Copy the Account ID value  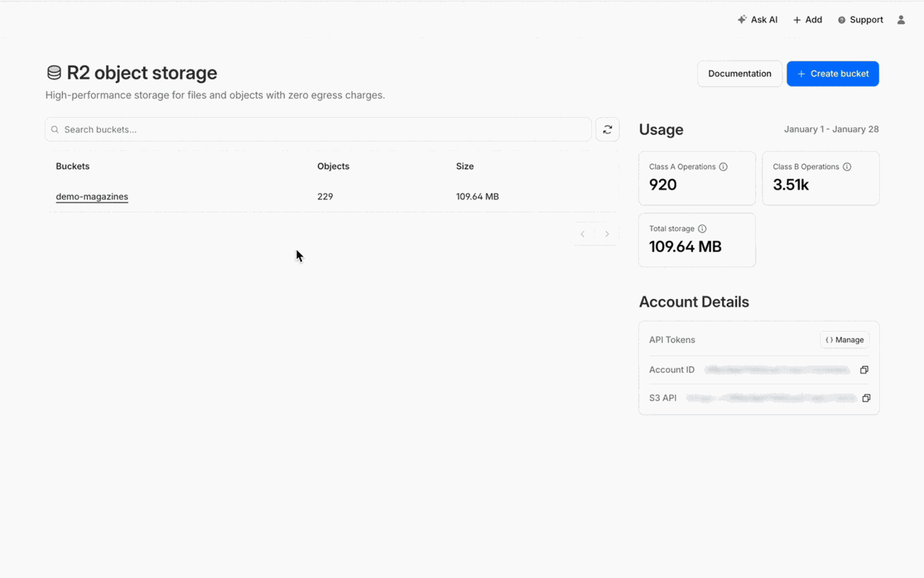[x=864, y=370]
